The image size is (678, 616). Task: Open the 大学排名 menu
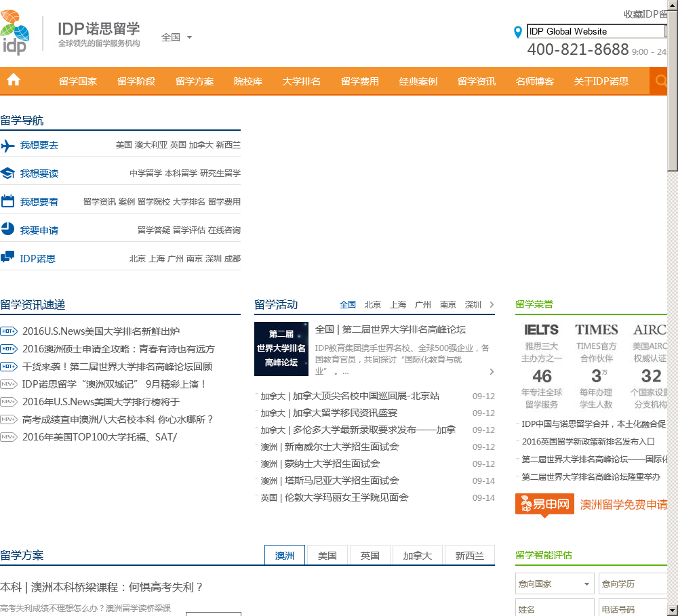(x=302, y=81)
